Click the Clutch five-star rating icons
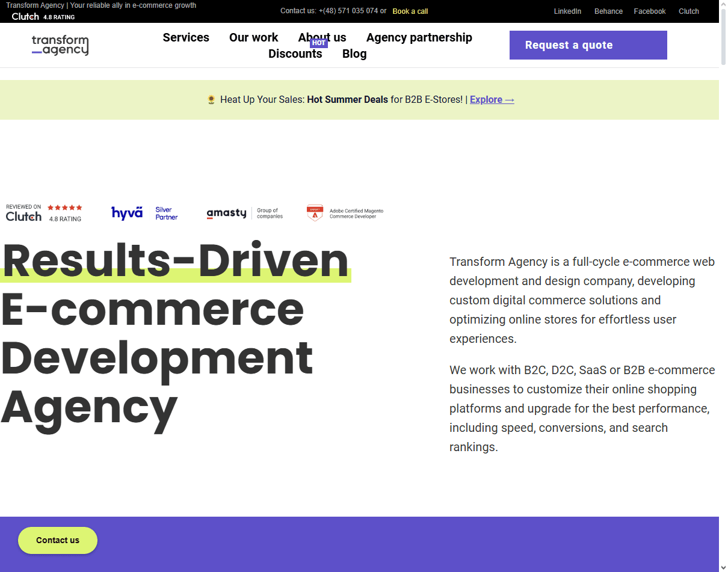Viewport: 728px width, 572px height. (x=65, y=208)
